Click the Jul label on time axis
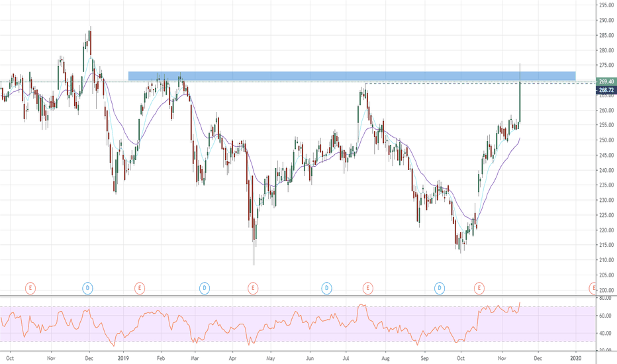Viewport: 617px width, 364px height. coord(346,358)
